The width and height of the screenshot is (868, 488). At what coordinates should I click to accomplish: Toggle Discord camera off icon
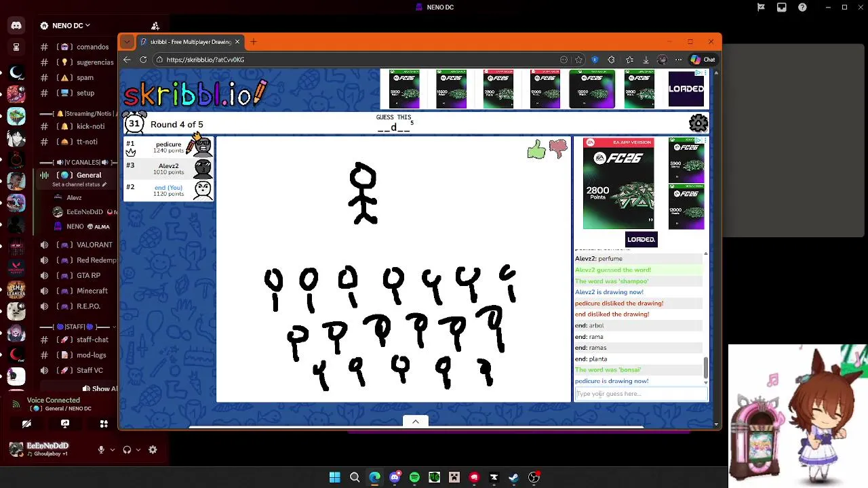click(26, 424)
